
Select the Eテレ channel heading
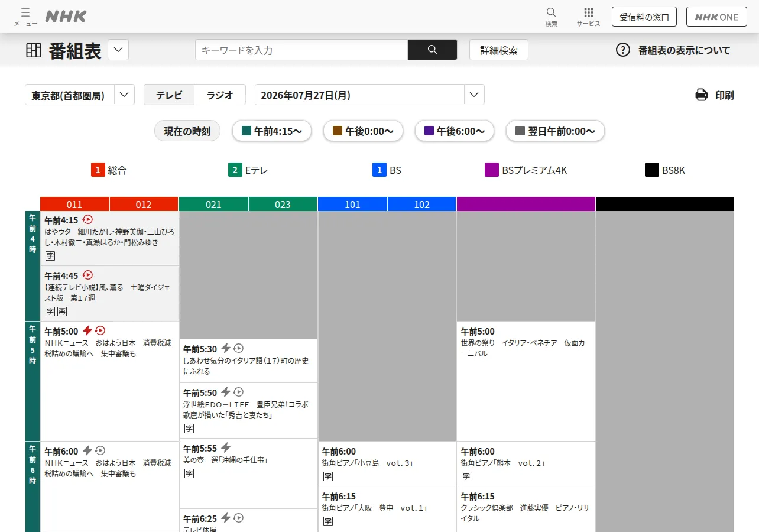coord(248,170)
